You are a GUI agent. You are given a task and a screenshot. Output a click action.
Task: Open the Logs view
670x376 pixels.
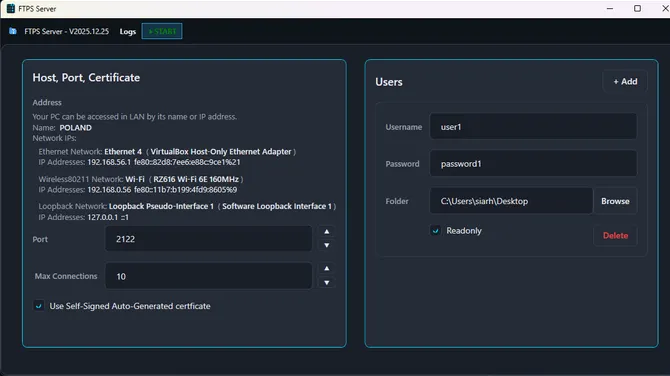[128, 32]
